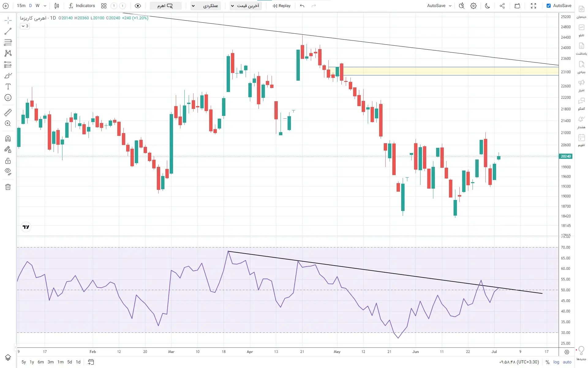Image resolution: width=588 pixels, height=368 pixels.
Task: Open the forecasting and measurement tools
Action: click(8, 64)
